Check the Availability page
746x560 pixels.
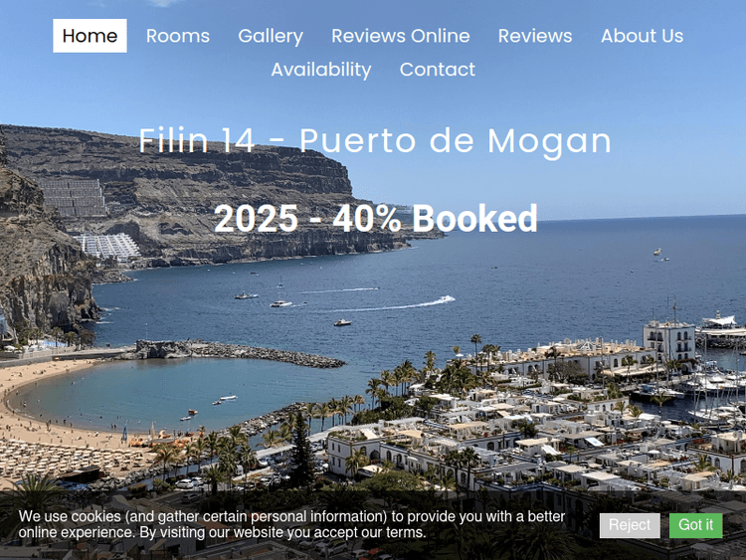pos(321,70)
